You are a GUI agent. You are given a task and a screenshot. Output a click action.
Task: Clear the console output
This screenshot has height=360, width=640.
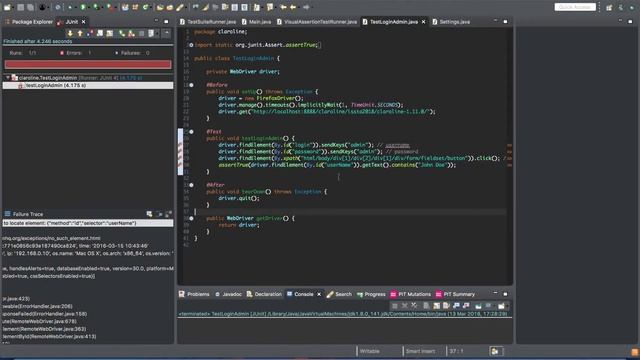pos(426,306)
